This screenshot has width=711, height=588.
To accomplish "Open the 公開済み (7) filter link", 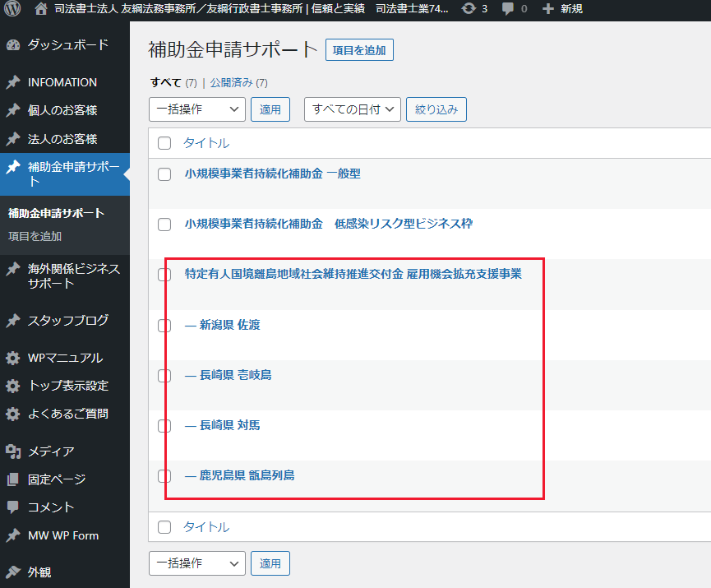I will tap(238, 82).
